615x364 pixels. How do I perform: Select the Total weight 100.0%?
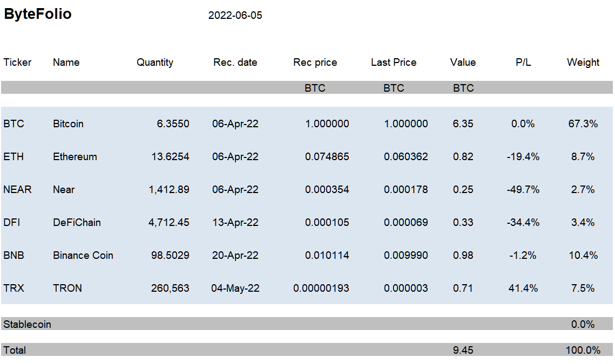tap(583, 351)
